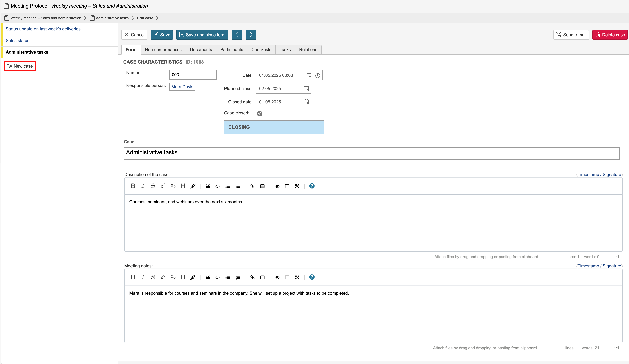Click the quote icon in Description toolbar
Viewport: 629px width, 364px height.
pyautogui.click(x=208, y=186)
